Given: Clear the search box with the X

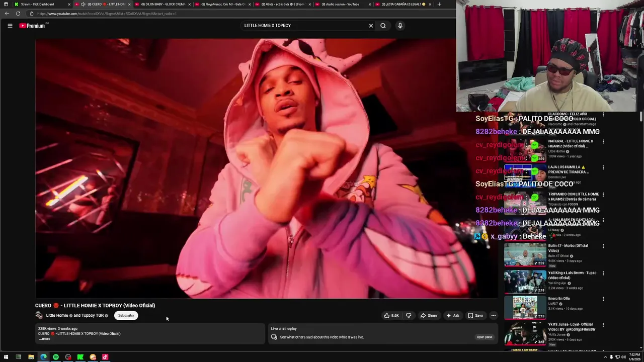Looking at the screenshot, I should [371, 26].
